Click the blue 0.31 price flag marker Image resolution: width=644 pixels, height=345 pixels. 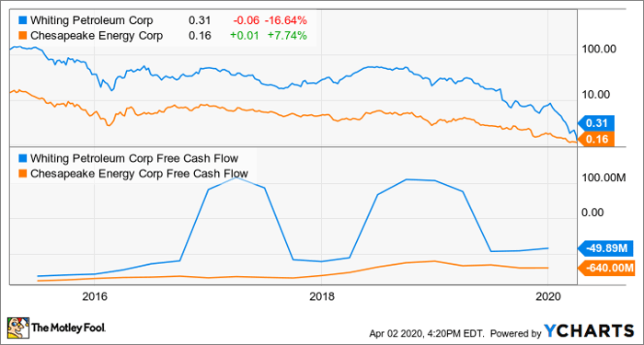(x=596, y=122)
